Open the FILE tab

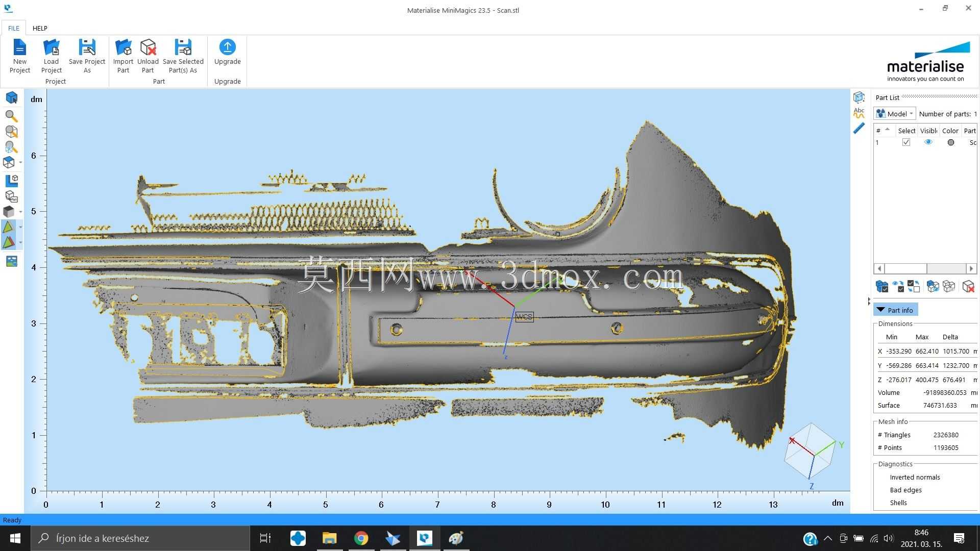pyautogui.click(x=14, y=28)
